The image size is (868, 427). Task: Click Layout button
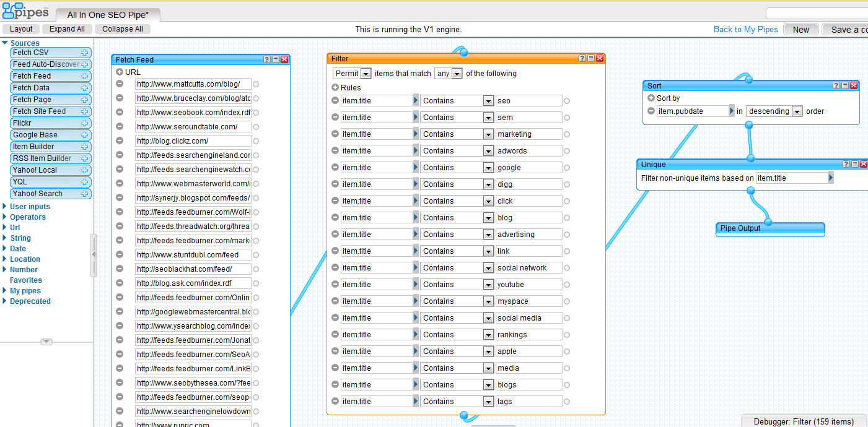pos(21,29)
